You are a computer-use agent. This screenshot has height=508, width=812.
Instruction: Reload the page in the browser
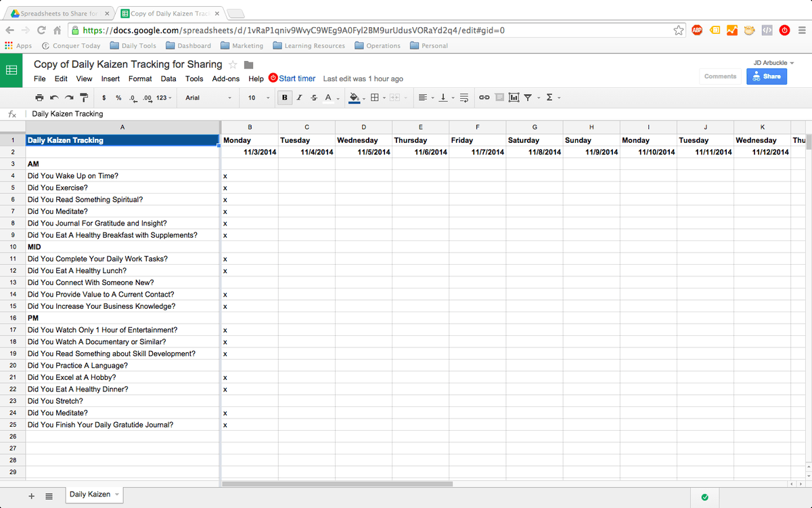tap(41, 30)
